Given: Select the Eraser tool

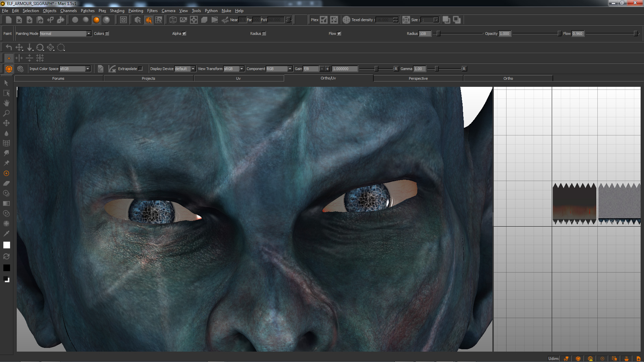Looking at the screenshot, I should 6,183.
